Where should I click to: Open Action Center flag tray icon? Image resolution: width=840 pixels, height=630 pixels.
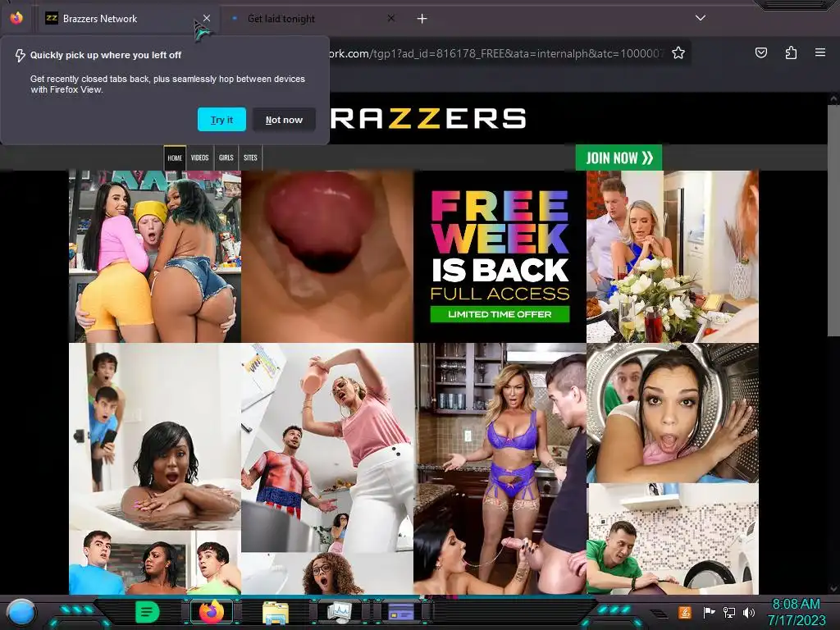coord(708,612)
